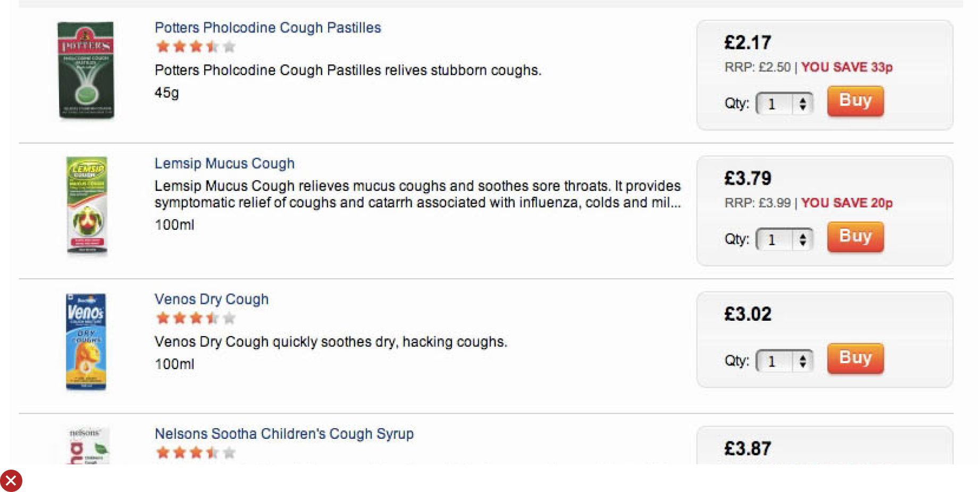Open quantity dropdown for Venos Dry Cough
Screen dimensions: 980x492
click(784, 362)
